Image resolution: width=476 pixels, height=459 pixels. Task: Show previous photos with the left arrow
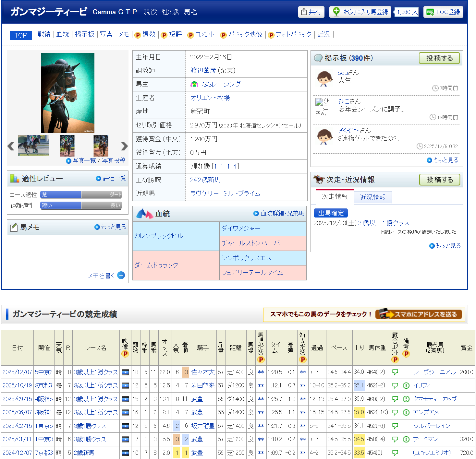point(11,146)
